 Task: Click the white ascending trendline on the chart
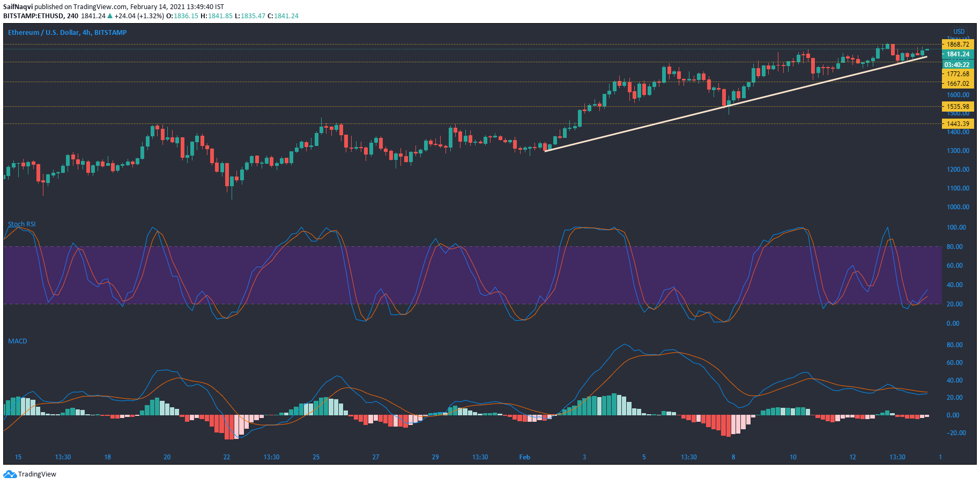click(x=736, y=104)
